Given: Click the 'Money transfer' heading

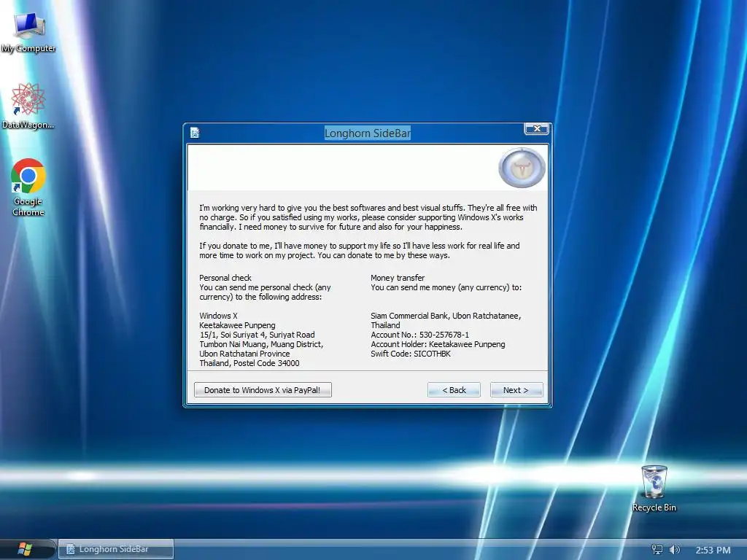Looking at the screenshot, I should tap(398, 278).
